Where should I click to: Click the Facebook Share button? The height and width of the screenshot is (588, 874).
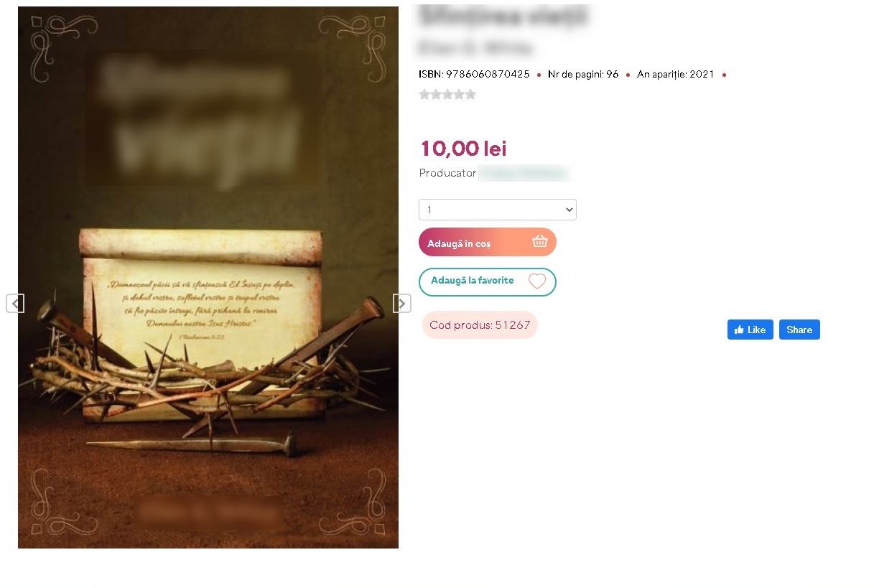point(799,330)
